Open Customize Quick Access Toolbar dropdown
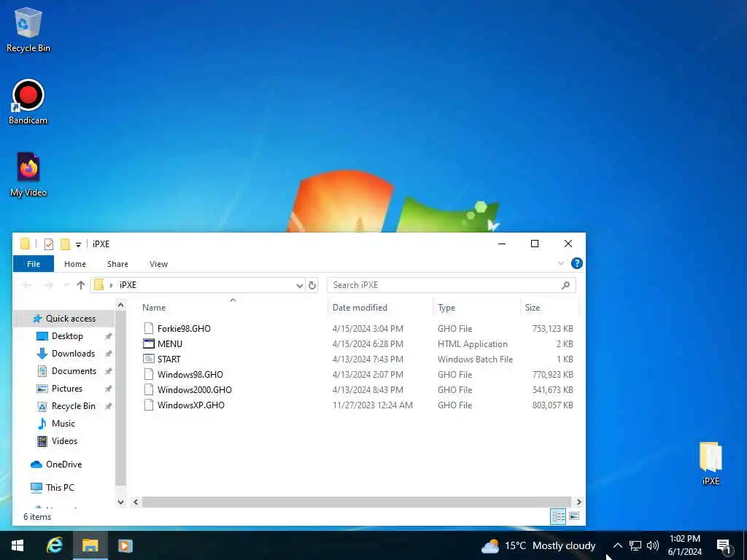The height and width of the screenshot is (560, 747). point(78,245)
